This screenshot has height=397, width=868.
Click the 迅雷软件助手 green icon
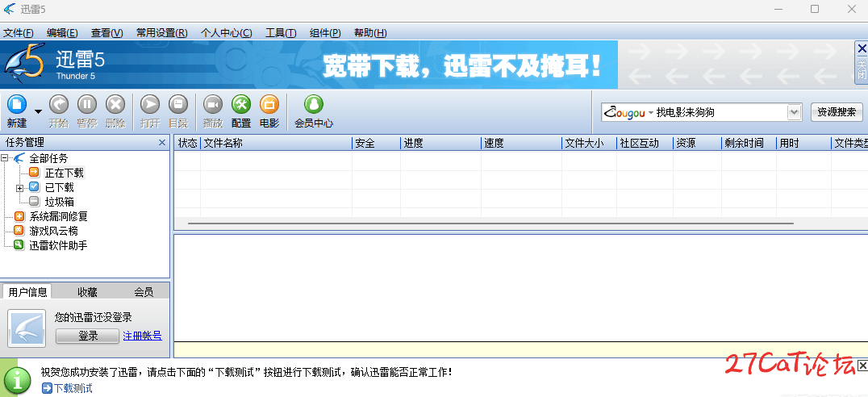[19, 244]
